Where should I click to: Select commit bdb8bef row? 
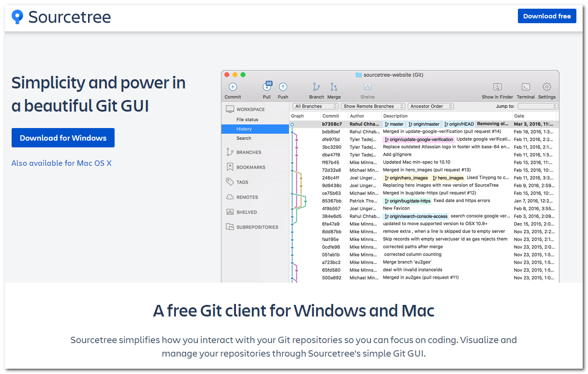point(424,131)
